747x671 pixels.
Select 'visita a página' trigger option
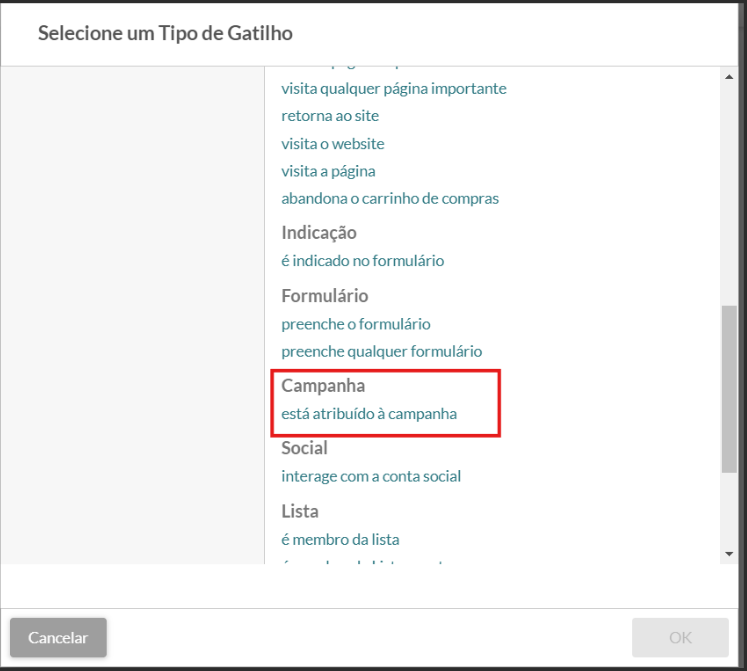pos(328,171)
